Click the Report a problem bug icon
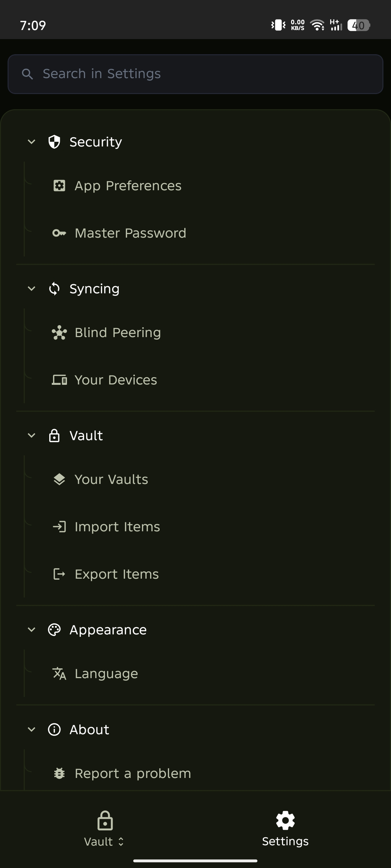391x868 pixels. pos(59,773)
